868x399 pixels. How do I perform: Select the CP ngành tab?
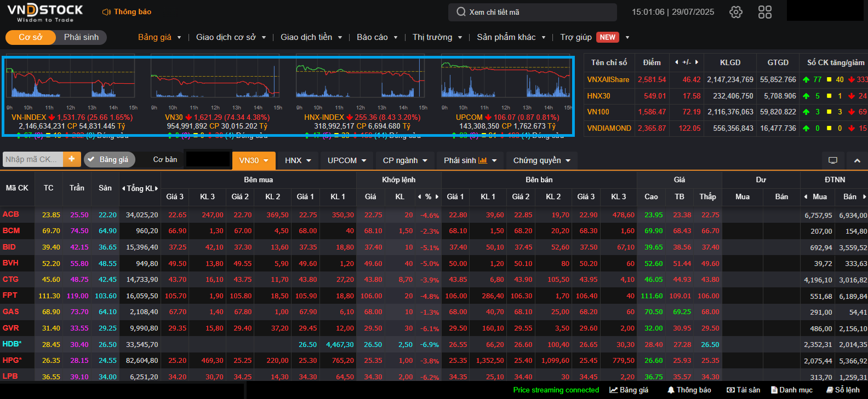point(405,160)
